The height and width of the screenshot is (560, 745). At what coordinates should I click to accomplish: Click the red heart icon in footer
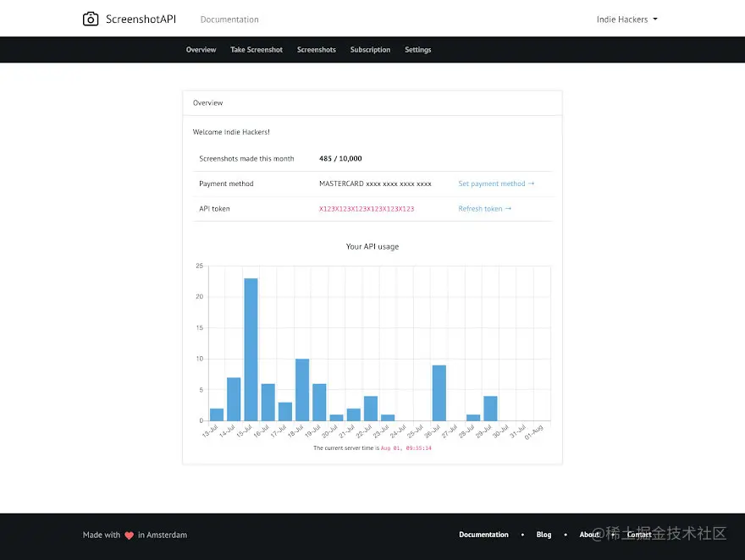click(130, 535)
